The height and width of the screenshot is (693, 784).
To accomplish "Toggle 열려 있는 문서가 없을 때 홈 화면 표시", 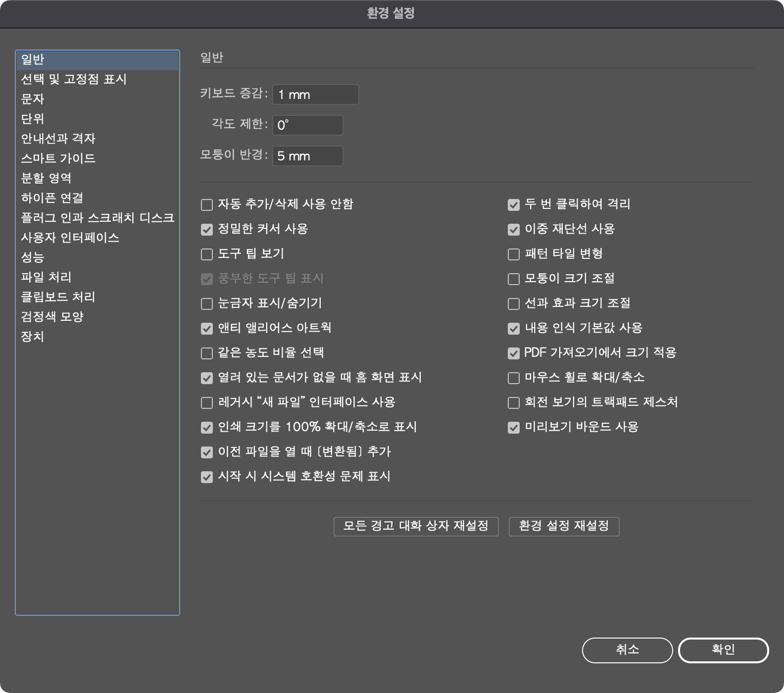I will pyautogui.click(x=207, y=378).
